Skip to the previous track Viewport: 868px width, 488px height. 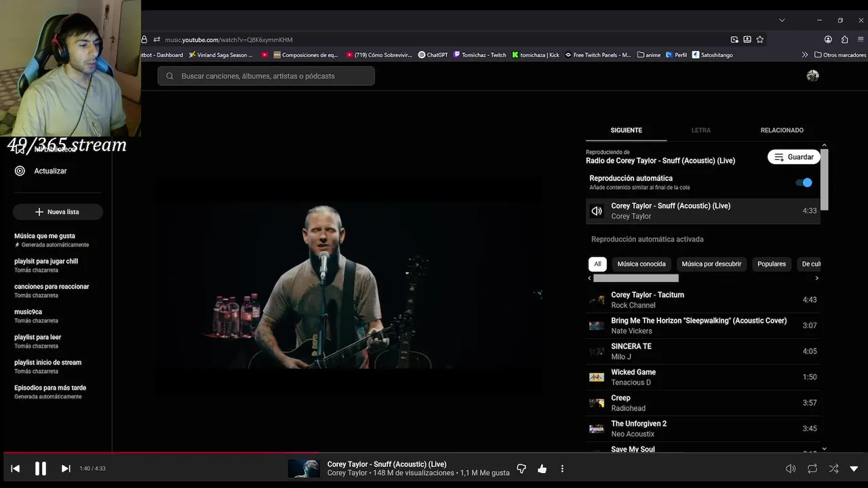pyautogui.click(x=15, y=468)
